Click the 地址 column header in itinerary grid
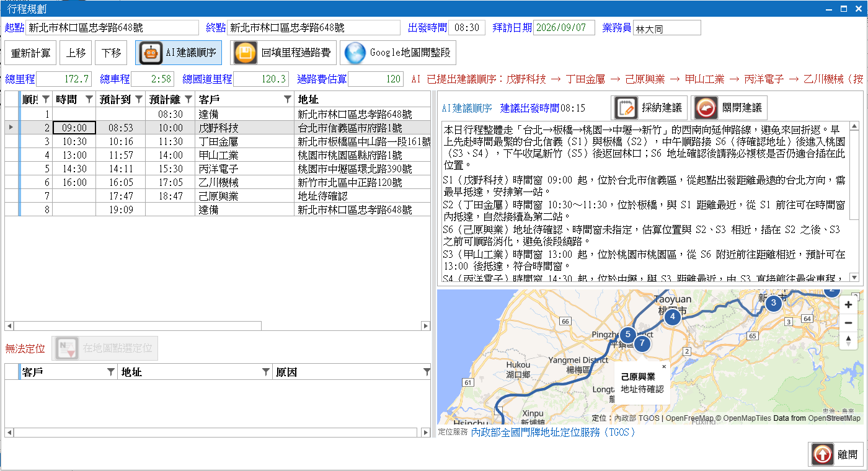 pos(362,99)
